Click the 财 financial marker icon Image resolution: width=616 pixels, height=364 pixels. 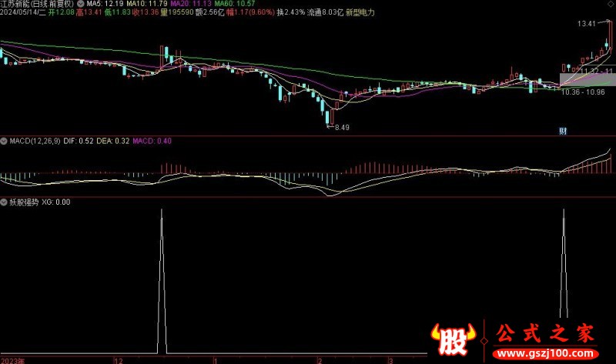tap(564, 132)
